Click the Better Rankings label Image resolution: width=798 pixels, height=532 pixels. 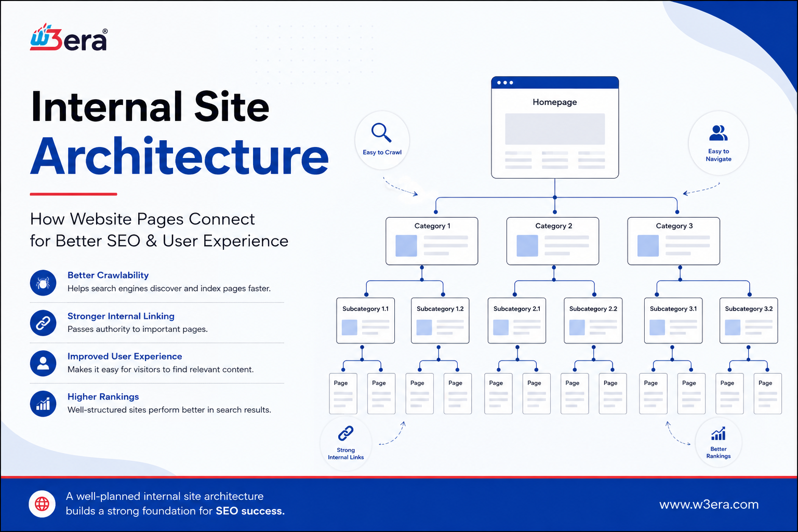pyautogui.click(x=719, y=453)
